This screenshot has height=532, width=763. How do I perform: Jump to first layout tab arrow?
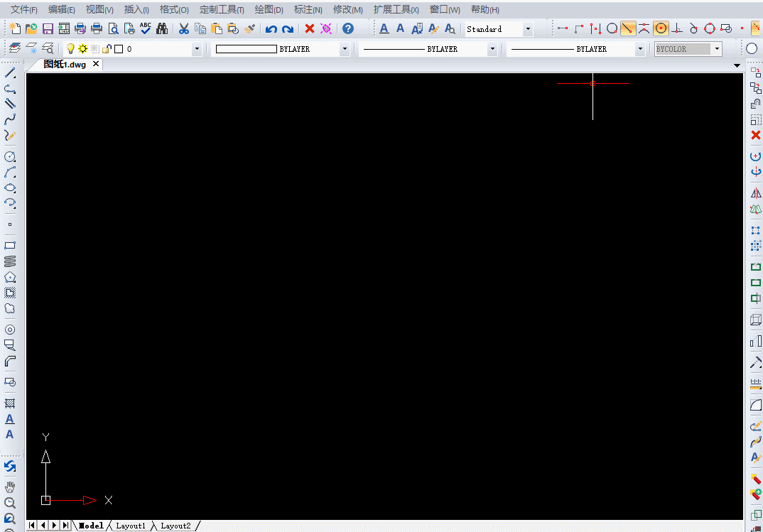coord(32,525)
